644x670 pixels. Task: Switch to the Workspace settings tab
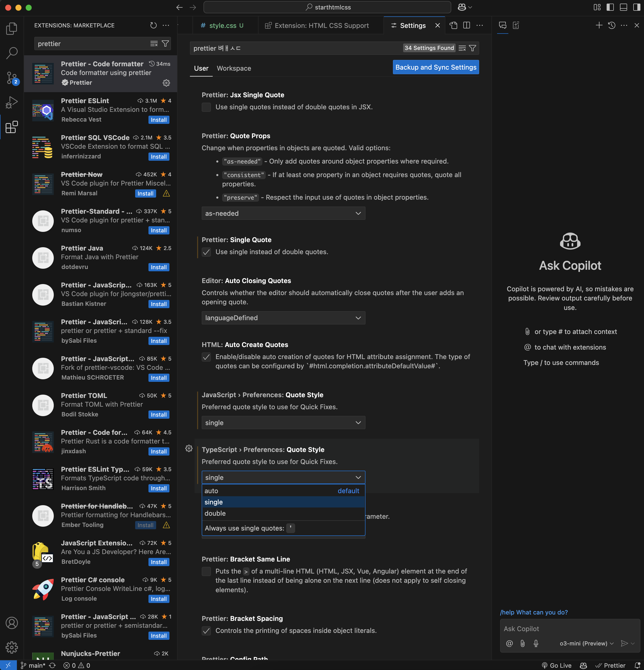click(234, 68)
